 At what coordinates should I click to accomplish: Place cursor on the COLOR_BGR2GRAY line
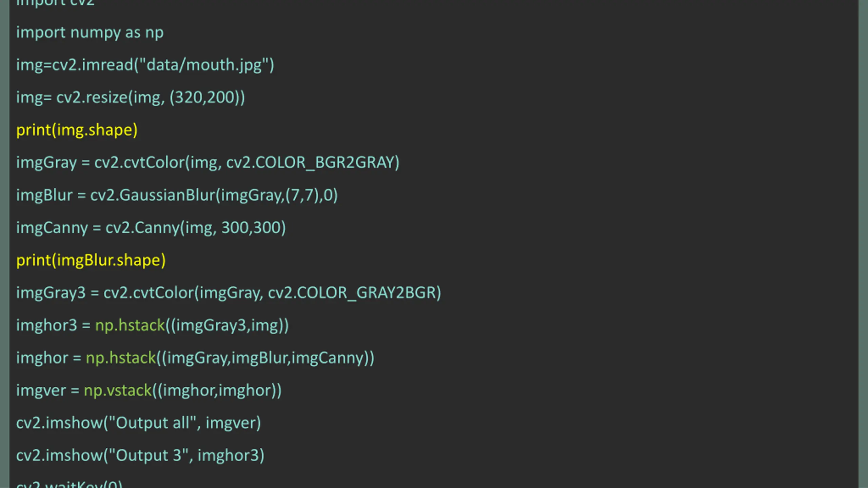coord(208,163)
